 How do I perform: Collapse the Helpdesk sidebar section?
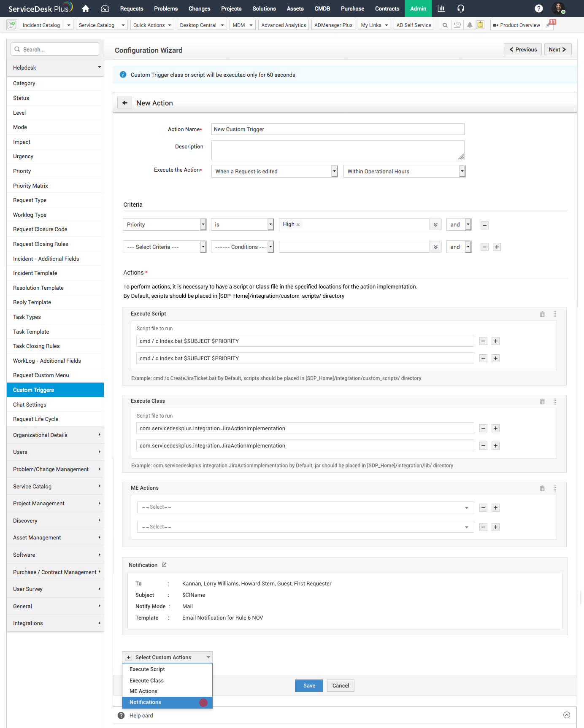[55, 67]
